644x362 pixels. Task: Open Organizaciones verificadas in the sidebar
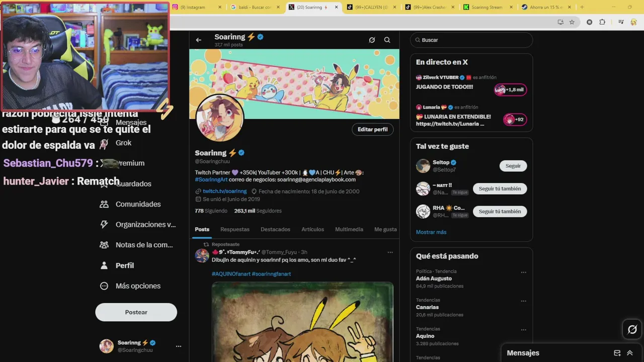click(138, 224)
